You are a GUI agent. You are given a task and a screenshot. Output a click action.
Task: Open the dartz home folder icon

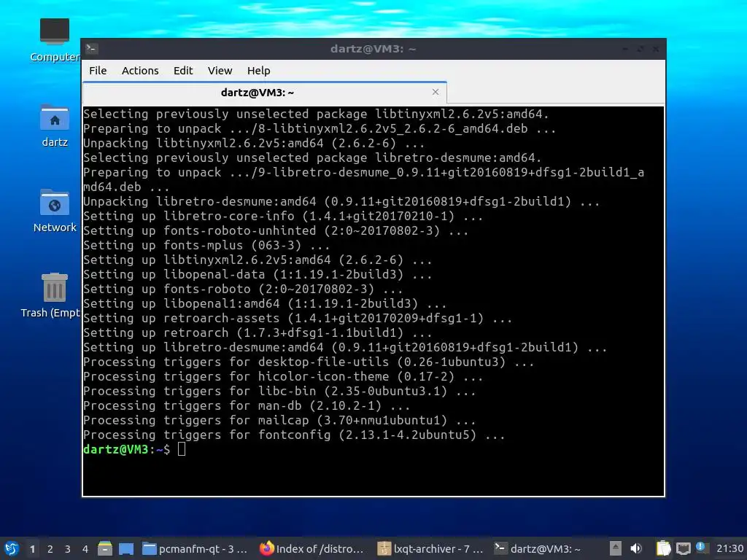(x=55, y=125)
